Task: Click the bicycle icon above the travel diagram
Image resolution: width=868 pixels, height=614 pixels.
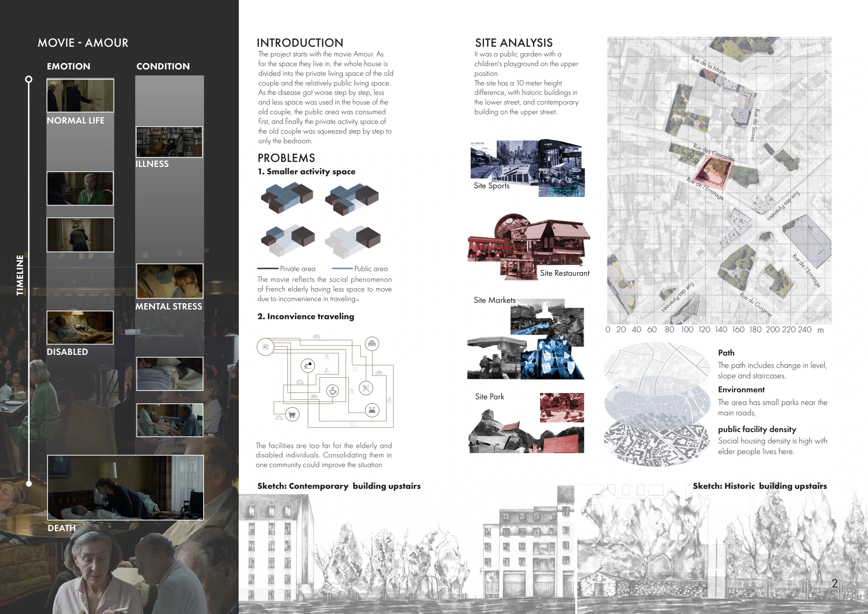Action: tap(316, 337)
